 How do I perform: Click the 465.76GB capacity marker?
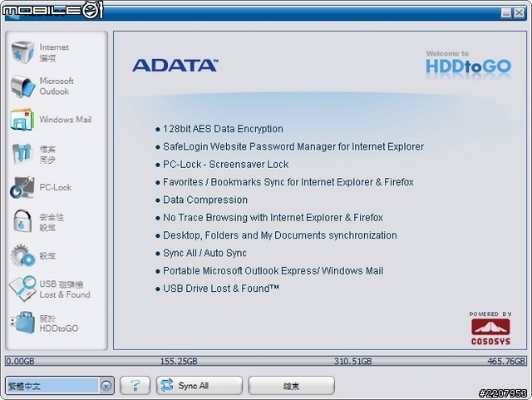[x=506, y=361]
